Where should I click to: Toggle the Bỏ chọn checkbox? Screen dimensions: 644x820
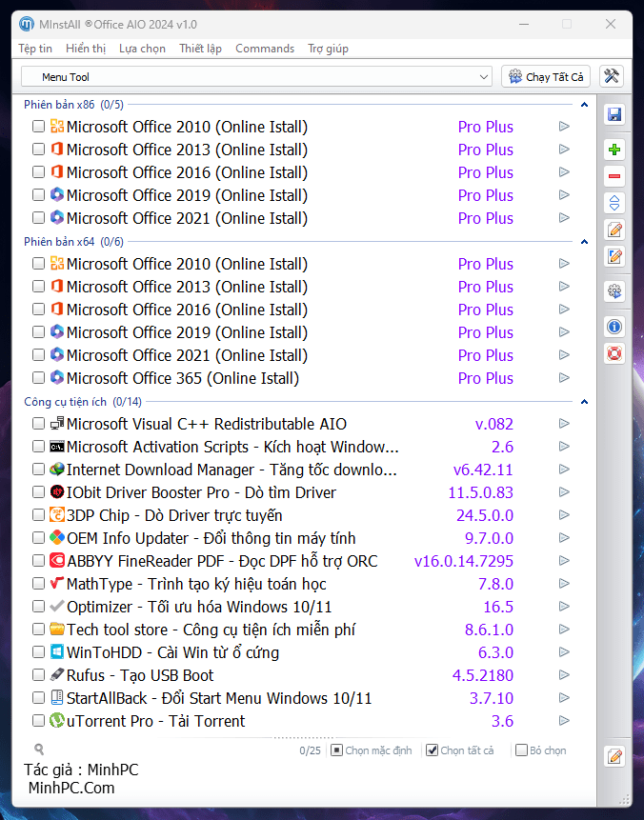click(x=521, y=750)
